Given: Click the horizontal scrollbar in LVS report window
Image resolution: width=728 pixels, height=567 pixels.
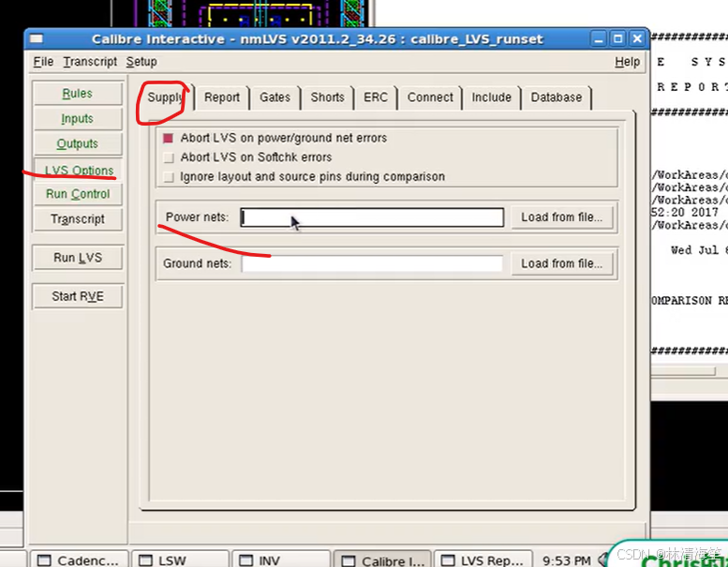Looking at the screenshot, I should (x=683, y=371).
